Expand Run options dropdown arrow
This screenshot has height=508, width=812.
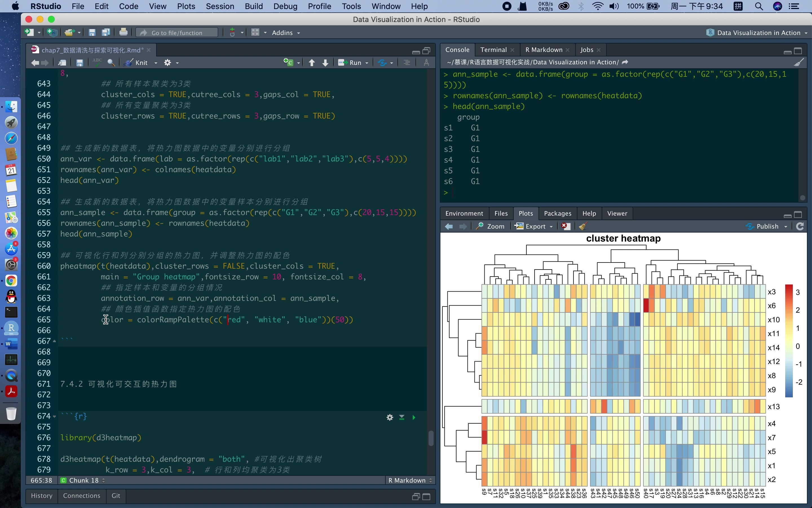pyautogui.click(x=367, y=63)
